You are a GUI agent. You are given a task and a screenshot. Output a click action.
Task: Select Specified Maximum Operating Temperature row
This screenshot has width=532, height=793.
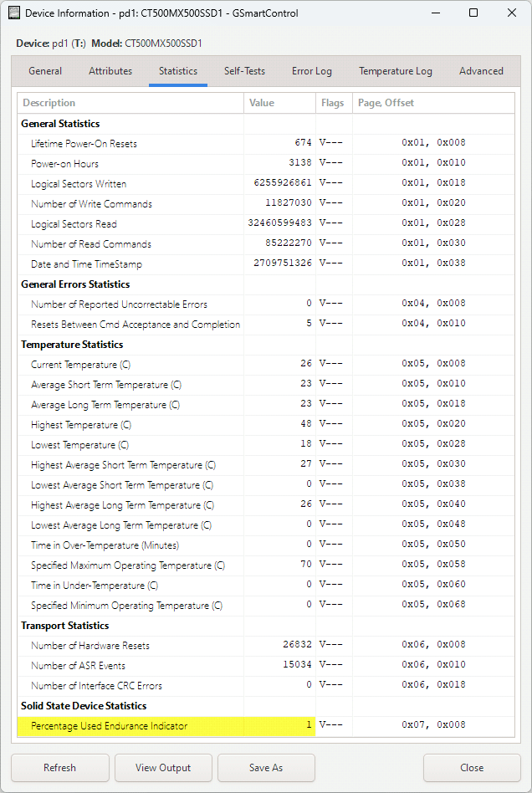(x=266, y=565)
